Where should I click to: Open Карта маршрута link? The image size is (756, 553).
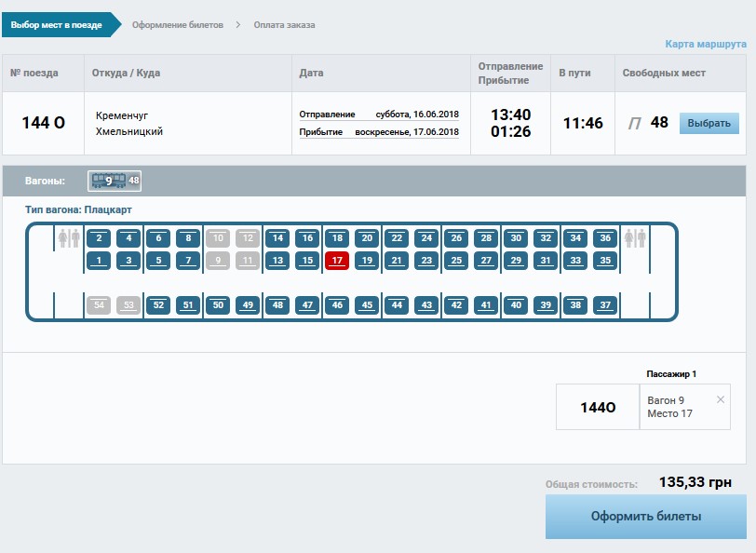(705, 44)
